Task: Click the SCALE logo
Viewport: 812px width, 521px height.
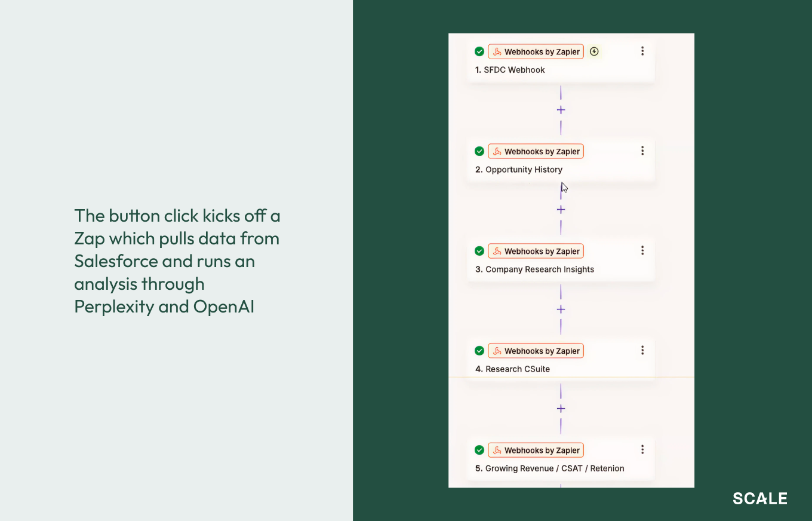Action: tap(760, 498)
